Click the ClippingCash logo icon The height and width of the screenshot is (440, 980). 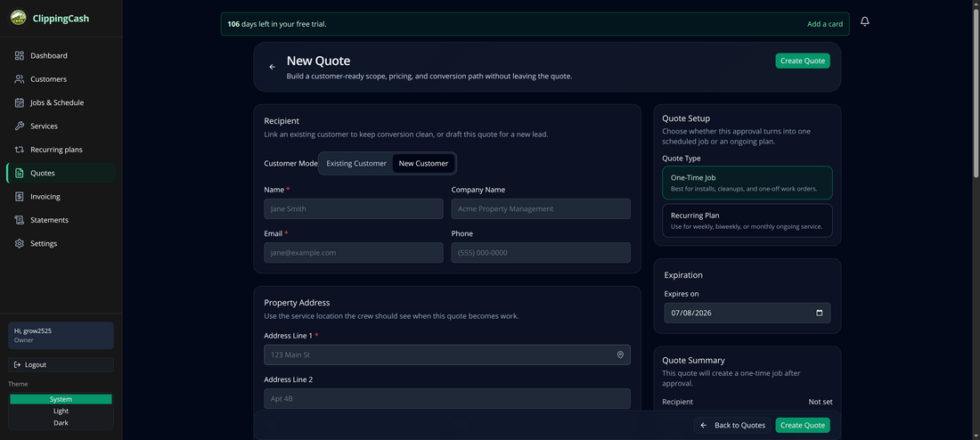18,18
